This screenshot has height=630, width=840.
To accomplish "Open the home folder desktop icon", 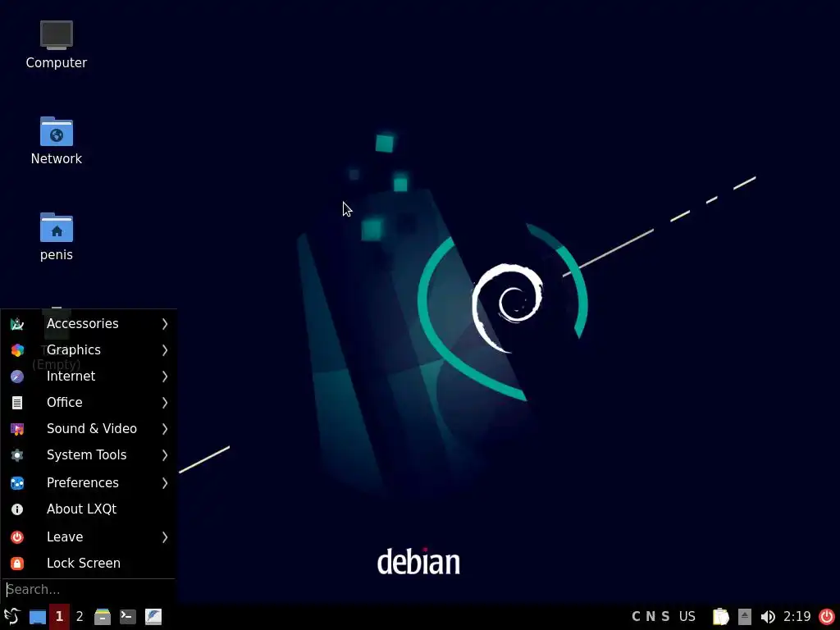I will click(x=57, y=237).
